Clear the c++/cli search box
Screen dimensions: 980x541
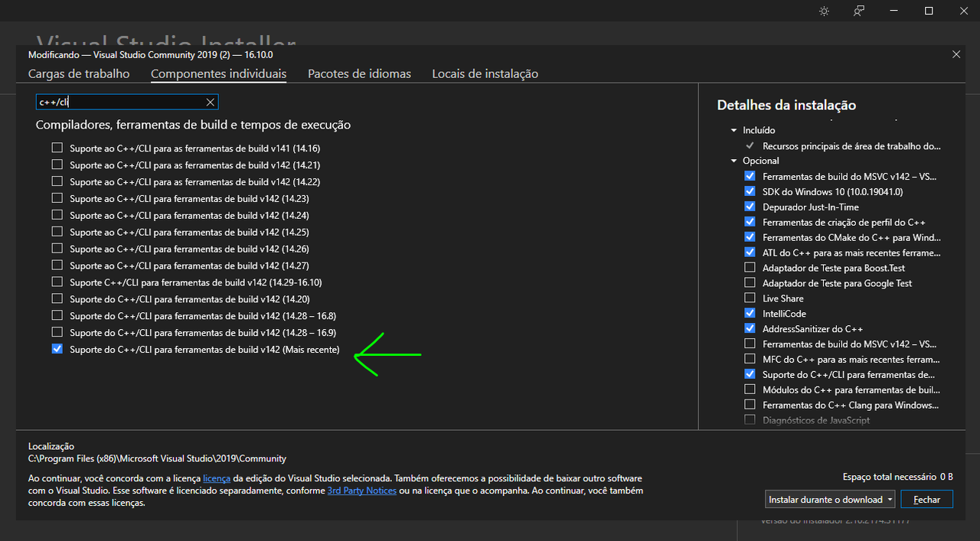pos(211,103)
